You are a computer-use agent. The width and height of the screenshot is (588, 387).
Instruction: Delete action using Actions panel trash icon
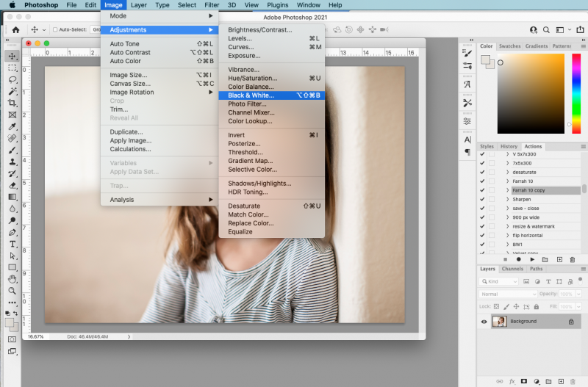click(573, 259)
